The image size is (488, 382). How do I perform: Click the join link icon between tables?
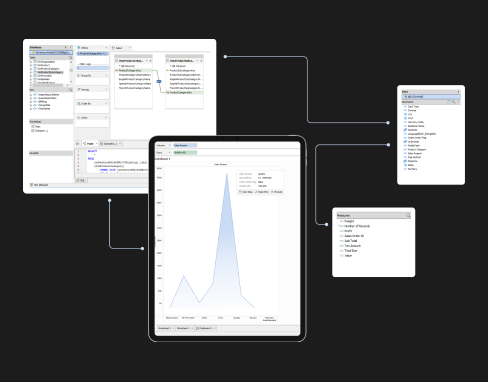coord(159,81)
